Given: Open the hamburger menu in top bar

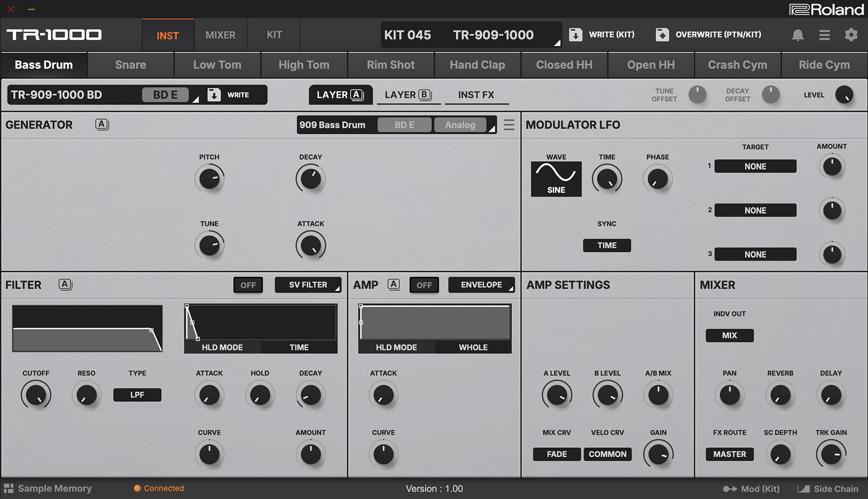Looking at the screenshot, I should (825, 35).
